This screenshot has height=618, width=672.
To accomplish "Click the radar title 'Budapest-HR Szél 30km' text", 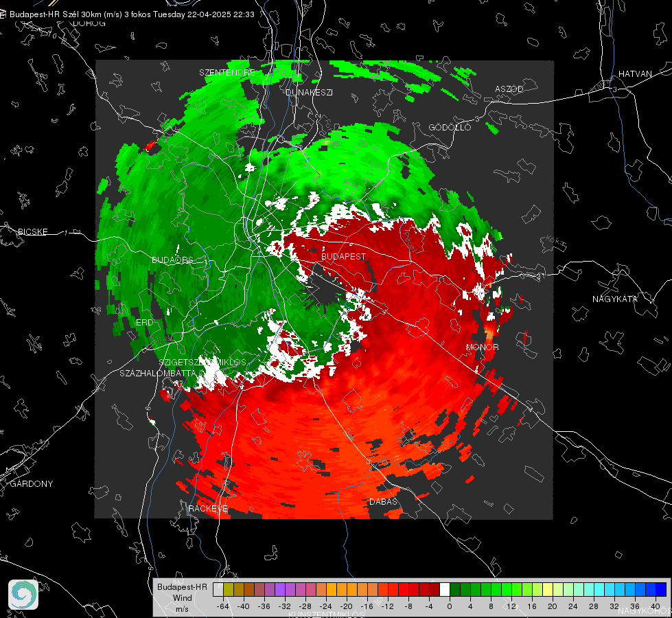I will coord(56,14).
